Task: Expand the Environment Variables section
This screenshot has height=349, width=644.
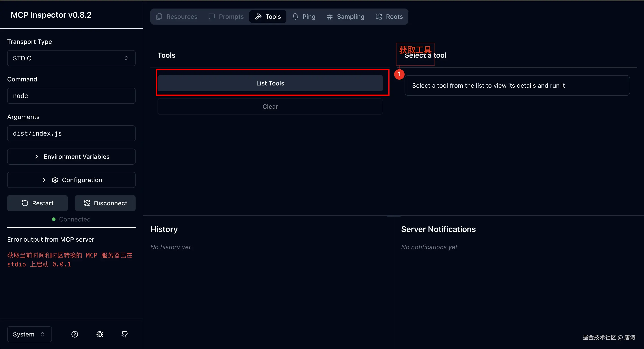Action: click(x=71, y=157)
